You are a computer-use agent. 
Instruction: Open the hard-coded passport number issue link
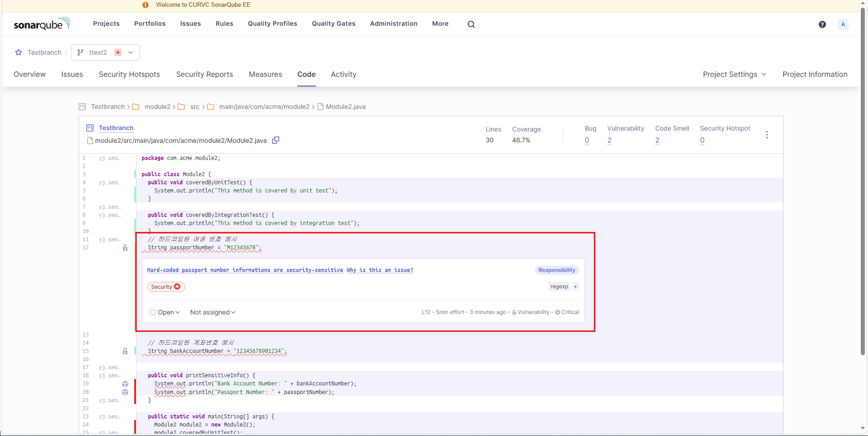pos(245,270)
